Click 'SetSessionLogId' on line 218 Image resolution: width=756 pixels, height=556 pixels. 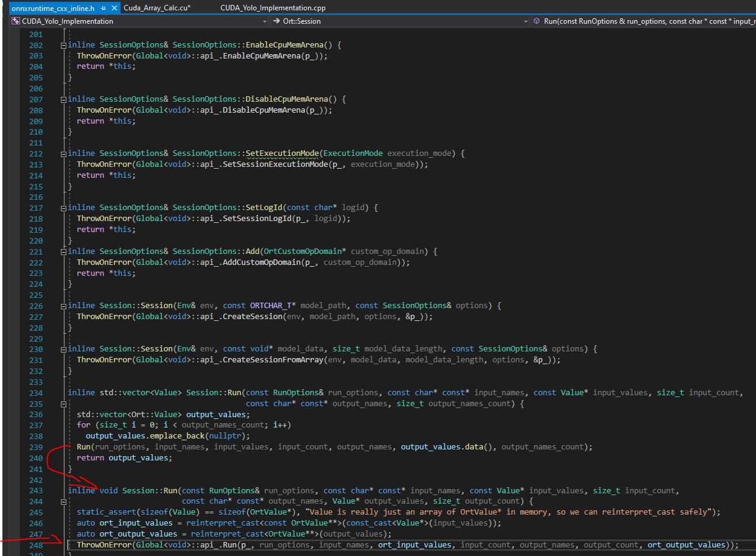tap(257, 218)
